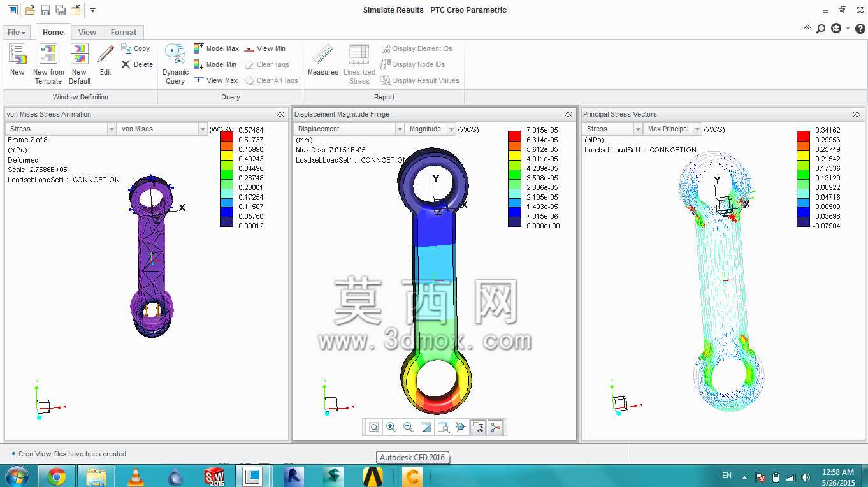The height and width of the screenshot is (487, 868).
Task: Click New from Template icon
Action: coord(48,54)
